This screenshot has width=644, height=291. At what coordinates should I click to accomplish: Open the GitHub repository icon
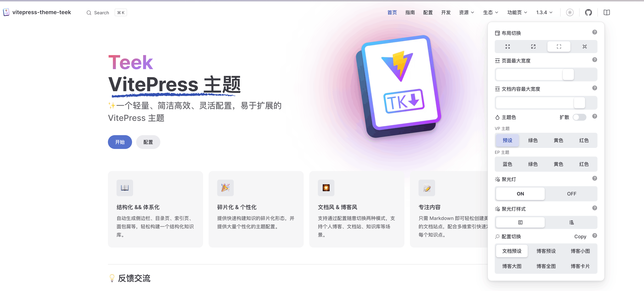click(588, 13)
